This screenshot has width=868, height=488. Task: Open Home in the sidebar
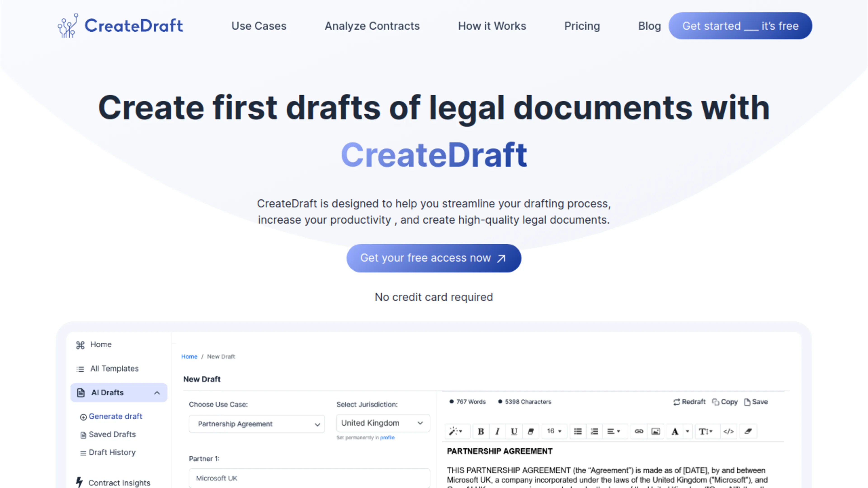click(x=101, y=344)
